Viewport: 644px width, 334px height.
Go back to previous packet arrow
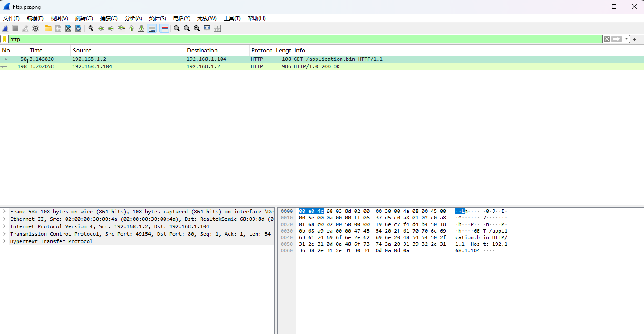tap(101, 28)
